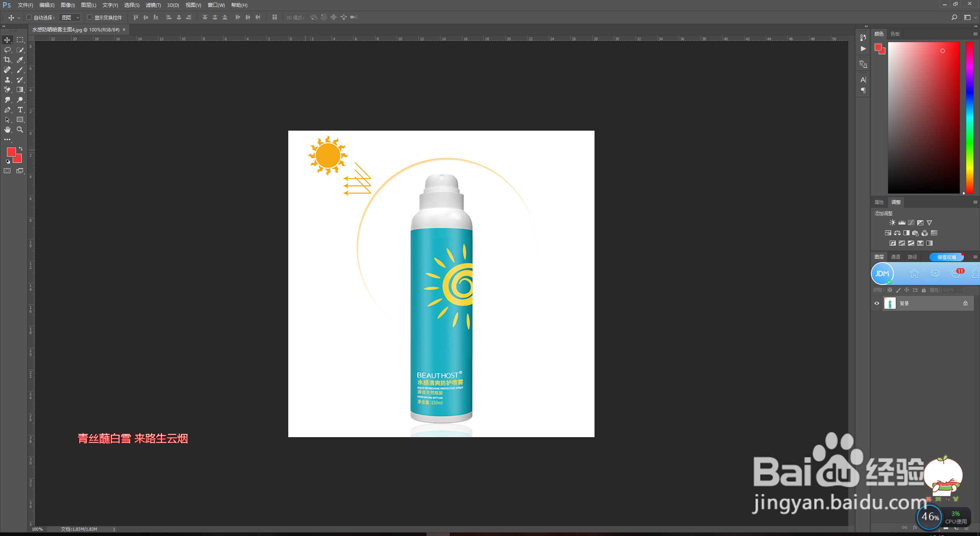Toggle Quick Mask mode
The width and height of the screenshot is (980, 536).
[7, 171]
